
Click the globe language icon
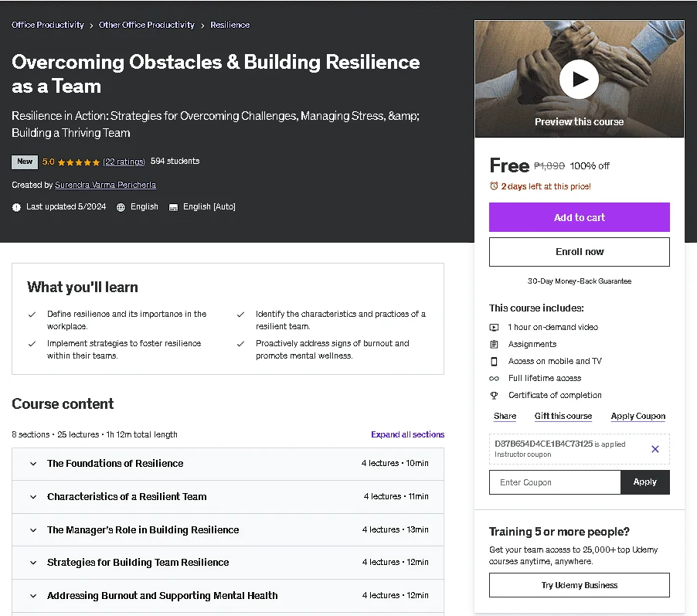(121, 207)
